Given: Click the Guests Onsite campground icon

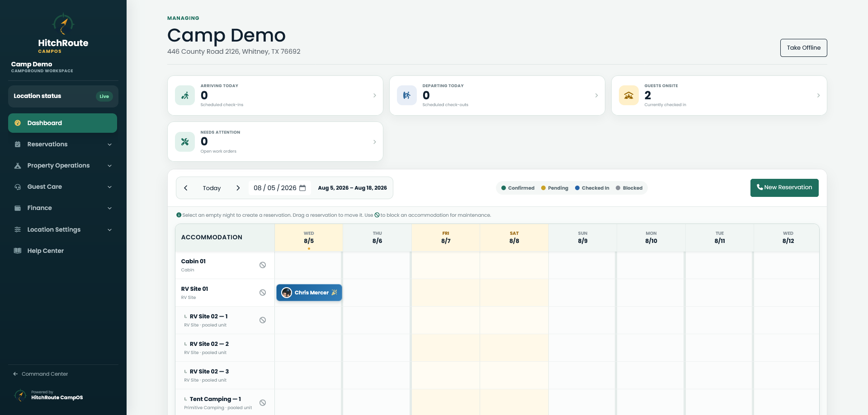Looking at the screenshot, I should [629, 95].
